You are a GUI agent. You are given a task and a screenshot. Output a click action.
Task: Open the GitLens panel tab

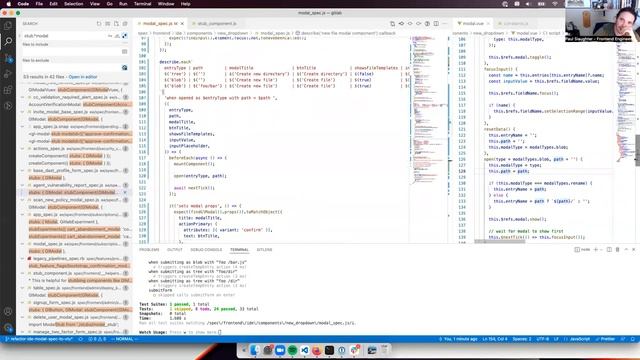264,249
